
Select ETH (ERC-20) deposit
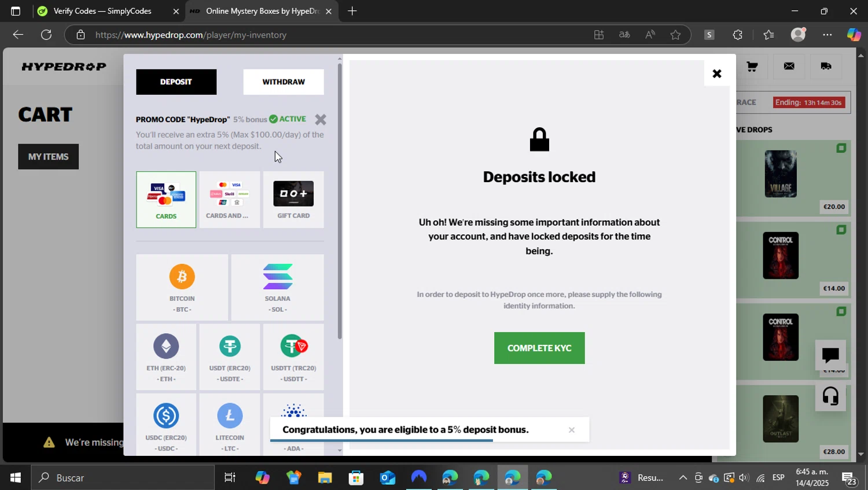[166, 357]
